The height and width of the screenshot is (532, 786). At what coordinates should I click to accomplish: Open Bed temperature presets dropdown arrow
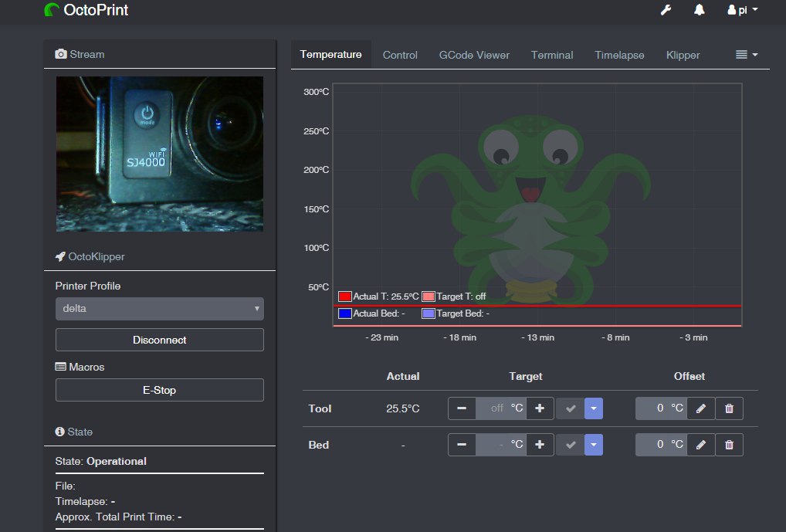[594, 445]
